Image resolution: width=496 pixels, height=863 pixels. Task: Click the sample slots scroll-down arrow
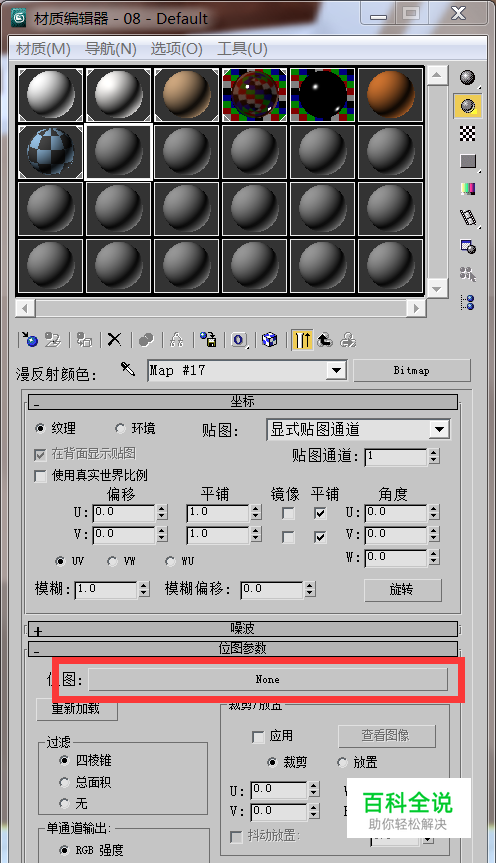tap(437, 288)
